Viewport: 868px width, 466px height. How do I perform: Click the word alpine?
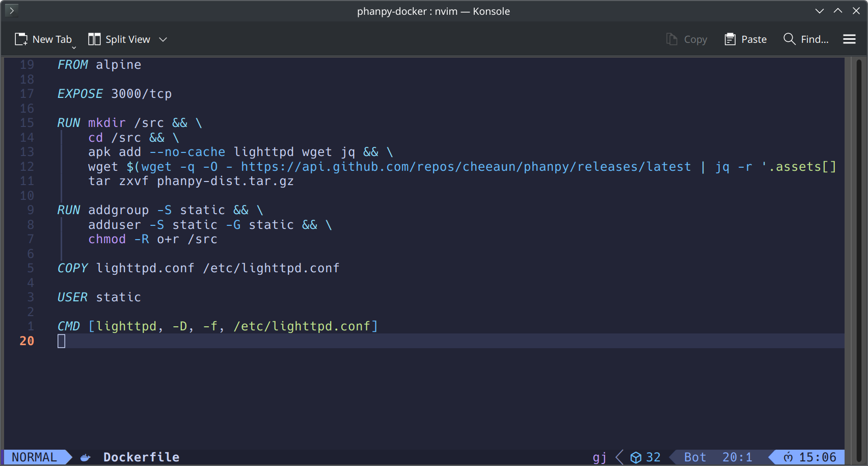click(x=119, y=65)
